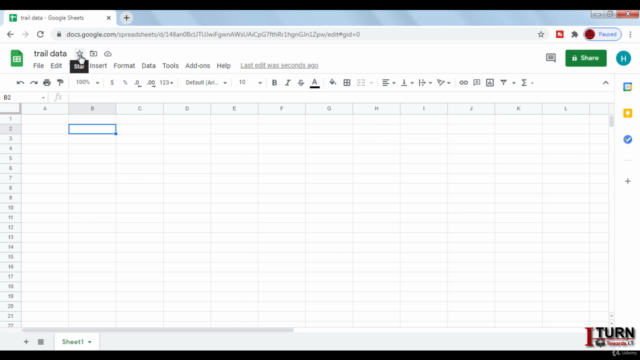Move document using folder icon
Viewport: 640px width, 360px height.
click(x=93, y=53)
